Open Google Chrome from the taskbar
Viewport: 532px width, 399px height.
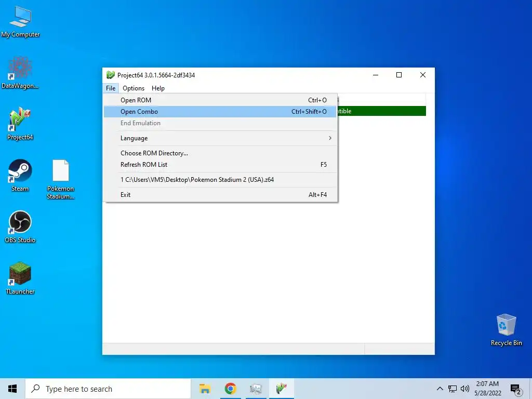230,389
